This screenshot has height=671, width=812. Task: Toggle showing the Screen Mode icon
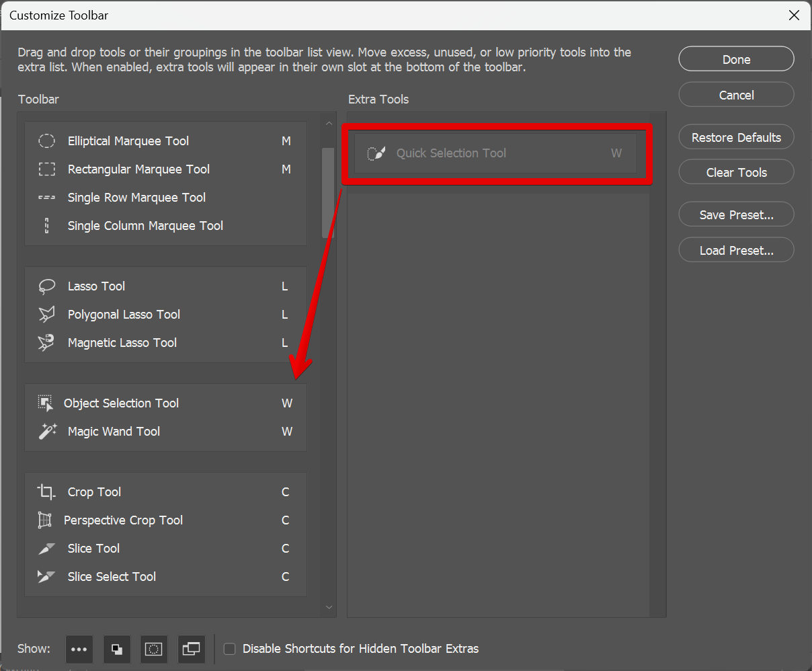point(192,649)
